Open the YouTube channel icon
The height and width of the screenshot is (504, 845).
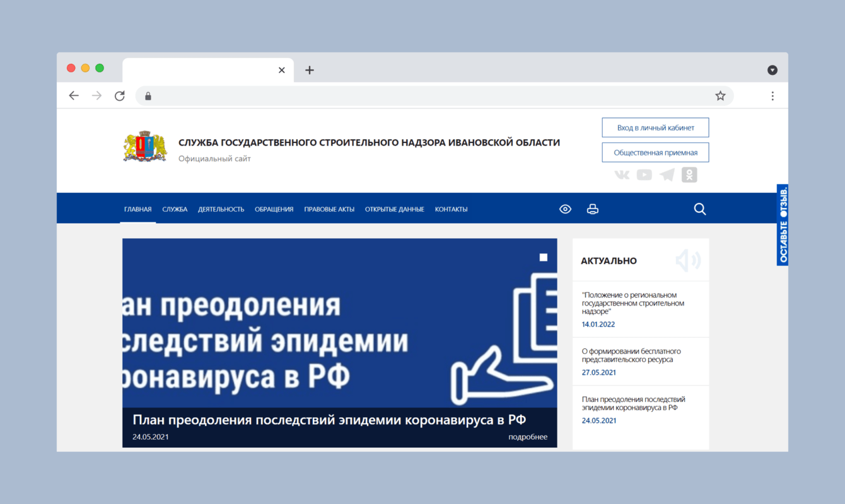point(644,175)
